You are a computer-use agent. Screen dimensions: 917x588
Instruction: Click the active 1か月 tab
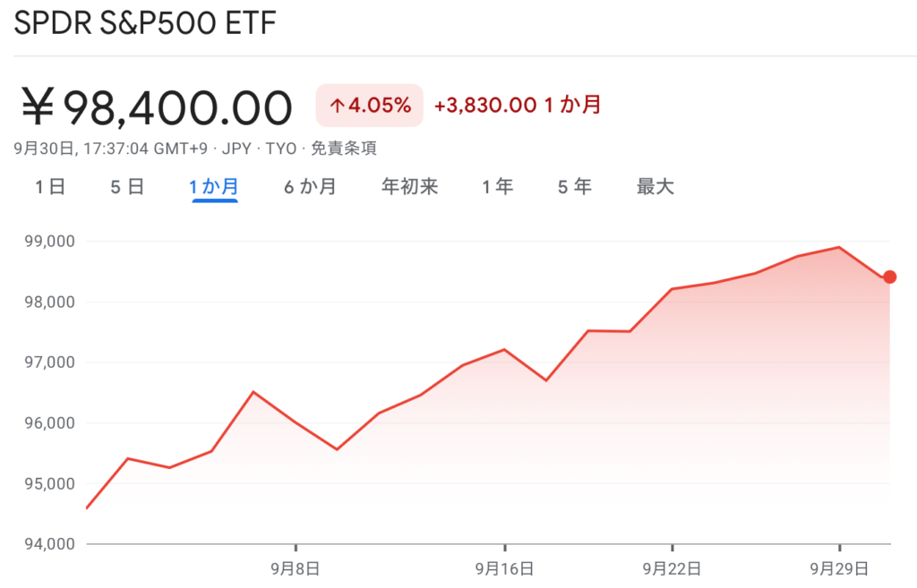point(214,187)
